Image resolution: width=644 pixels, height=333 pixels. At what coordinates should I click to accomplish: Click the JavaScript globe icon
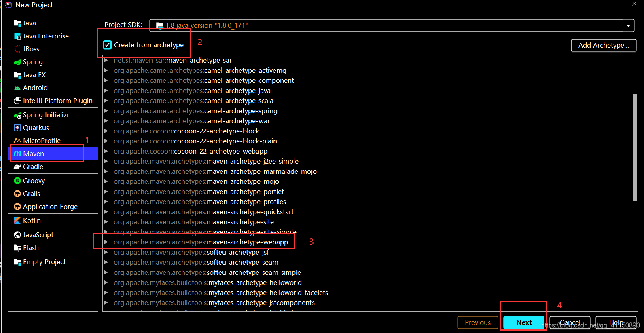(17, 235)
